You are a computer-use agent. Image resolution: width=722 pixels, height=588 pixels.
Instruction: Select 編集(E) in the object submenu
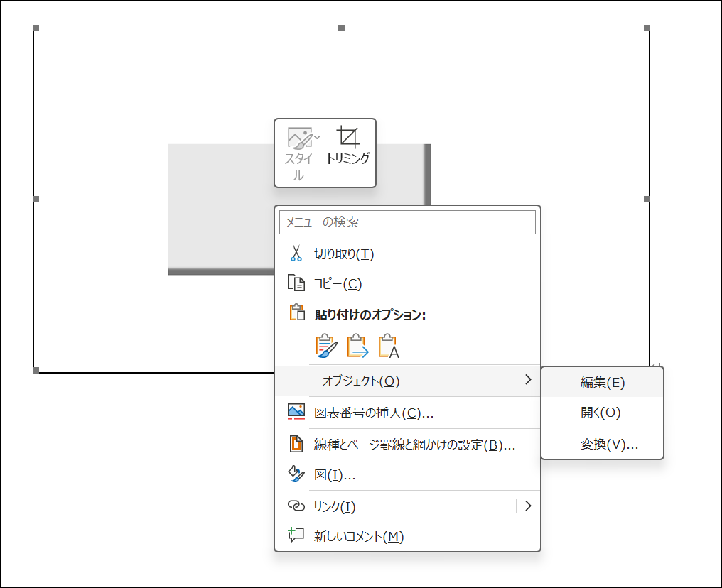(x=603, y=382)
